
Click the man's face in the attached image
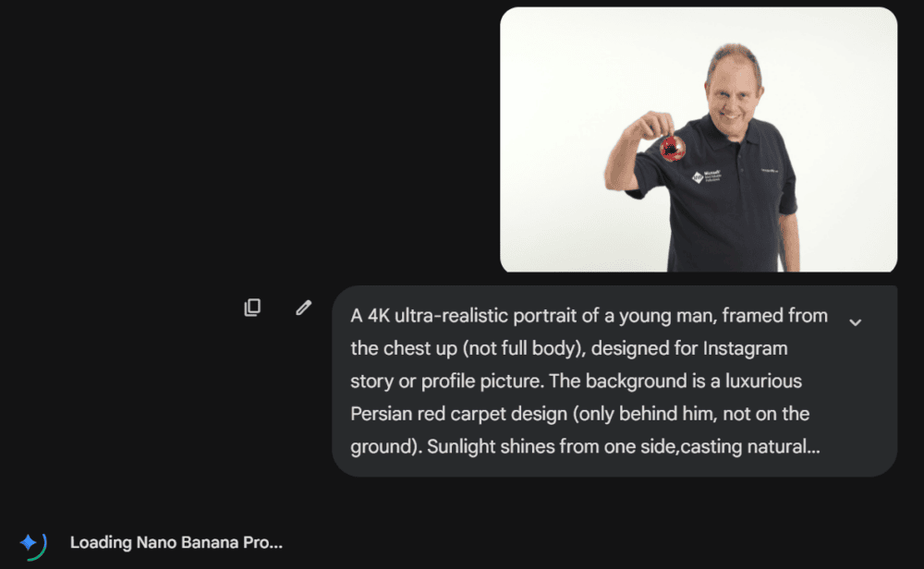(x=733, y=91)
